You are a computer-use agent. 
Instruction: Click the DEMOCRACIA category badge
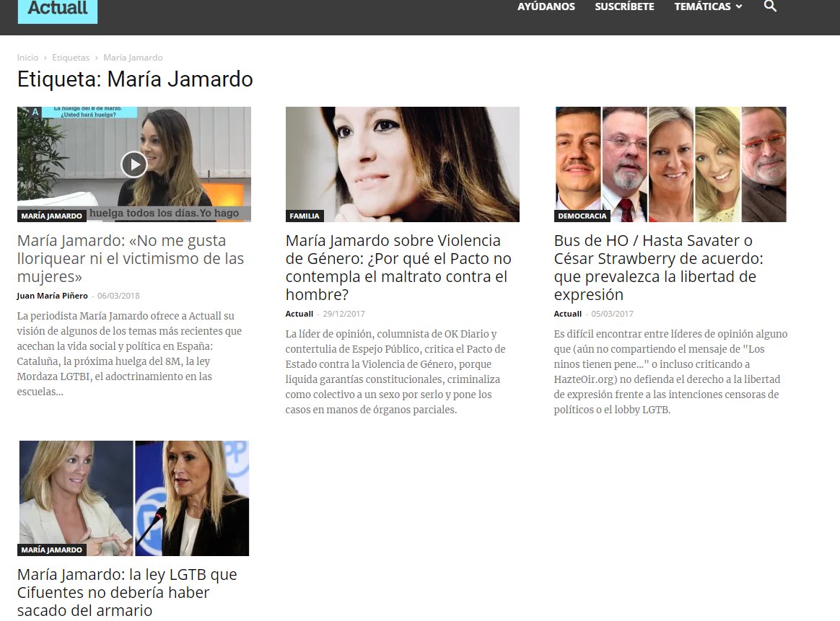click(x=582, y=216)
